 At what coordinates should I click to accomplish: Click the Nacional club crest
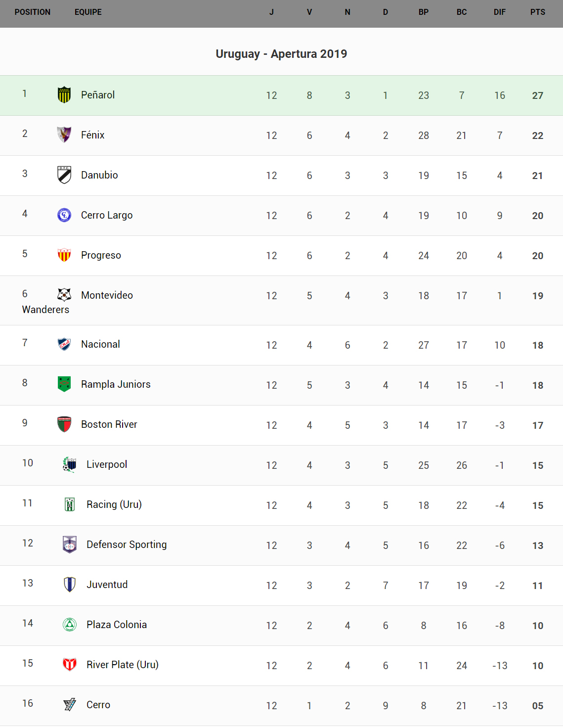pyautogui.click(x=64, y=344)
